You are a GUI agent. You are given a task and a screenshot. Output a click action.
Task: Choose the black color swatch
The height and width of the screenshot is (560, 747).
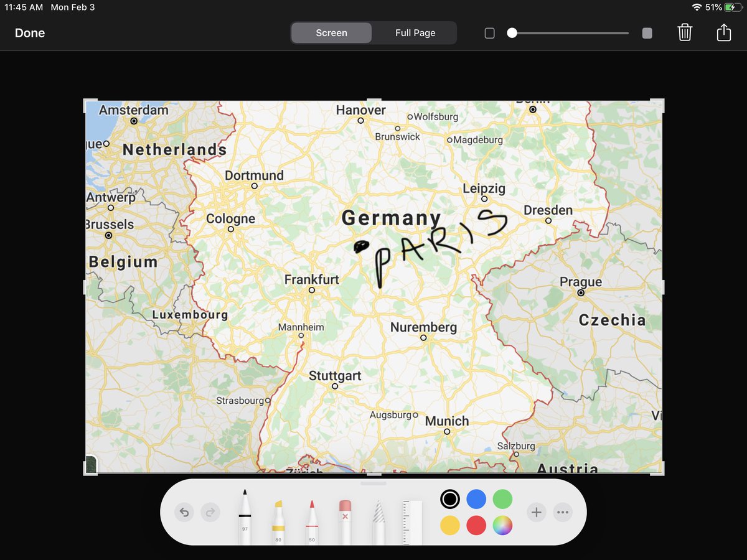450,499
